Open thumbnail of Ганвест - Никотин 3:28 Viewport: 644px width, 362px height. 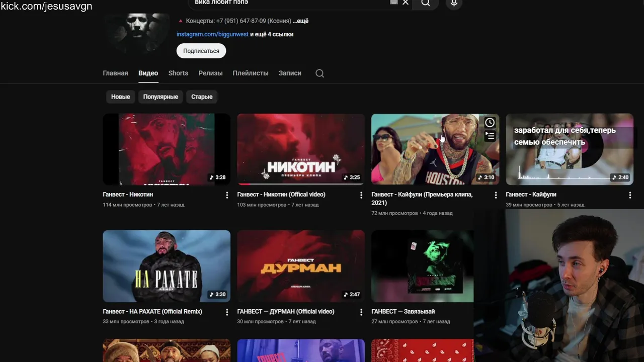[x=167, y=149]
